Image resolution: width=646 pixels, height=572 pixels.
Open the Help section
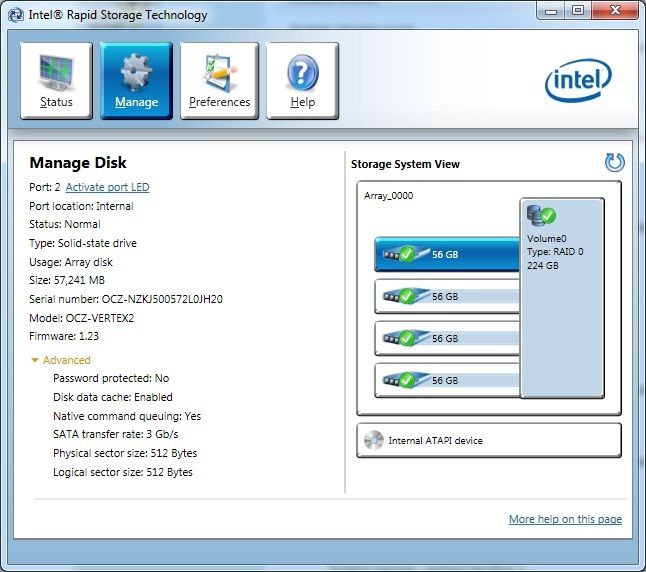[302, 81]
